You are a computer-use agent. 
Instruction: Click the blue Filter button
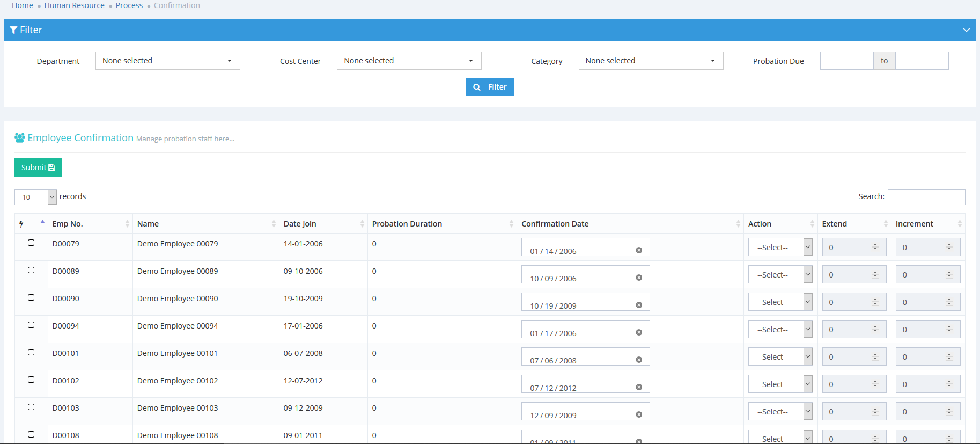point(490,87)
